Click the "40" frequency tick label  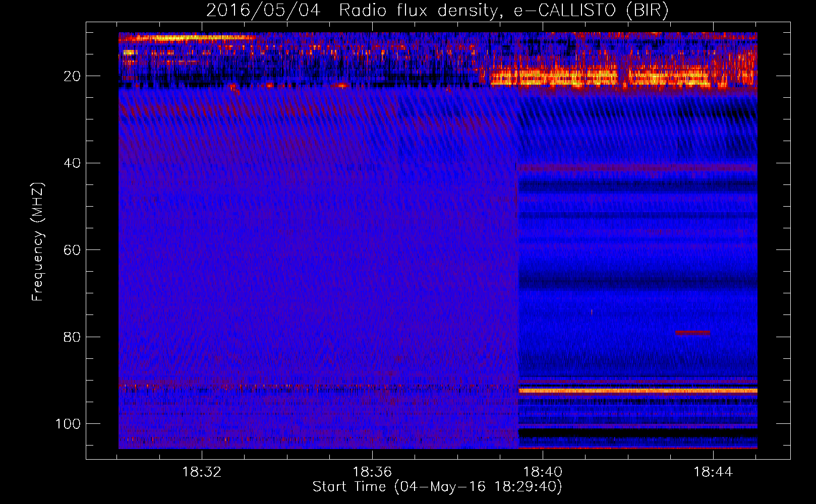pos(72,163)
